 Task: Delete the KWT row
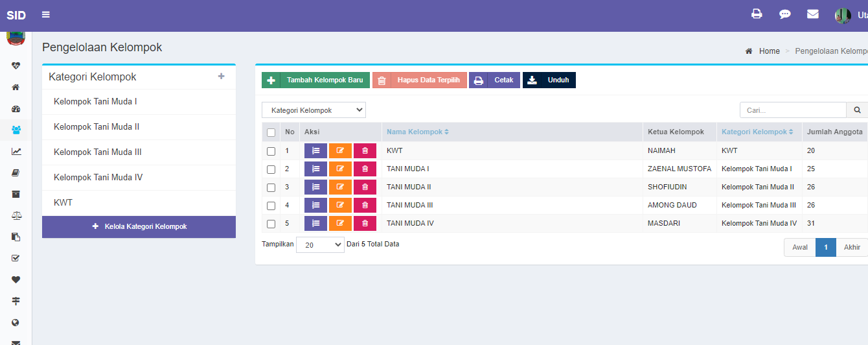tap(365, 150)
